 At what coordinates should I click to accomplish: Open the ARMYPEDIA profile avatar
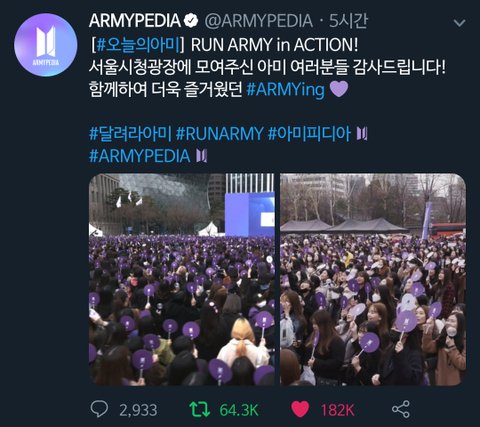tap(46, 45)
